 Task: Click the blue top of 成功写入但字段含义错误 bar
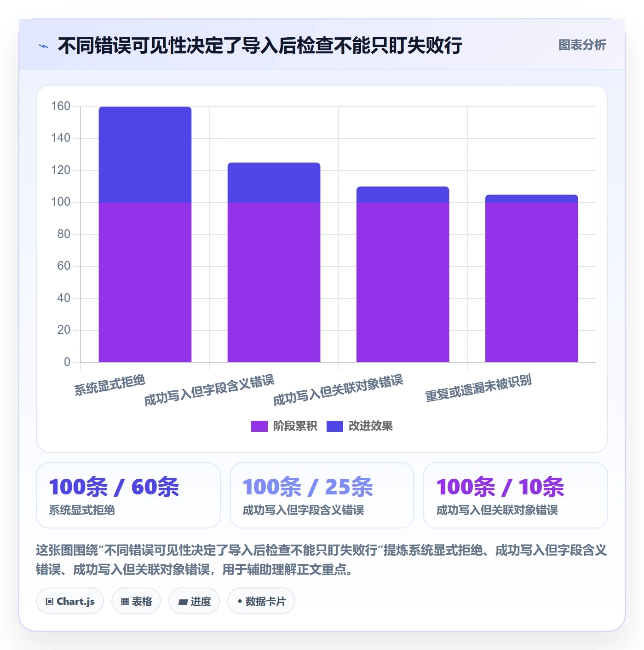(274, 183)
